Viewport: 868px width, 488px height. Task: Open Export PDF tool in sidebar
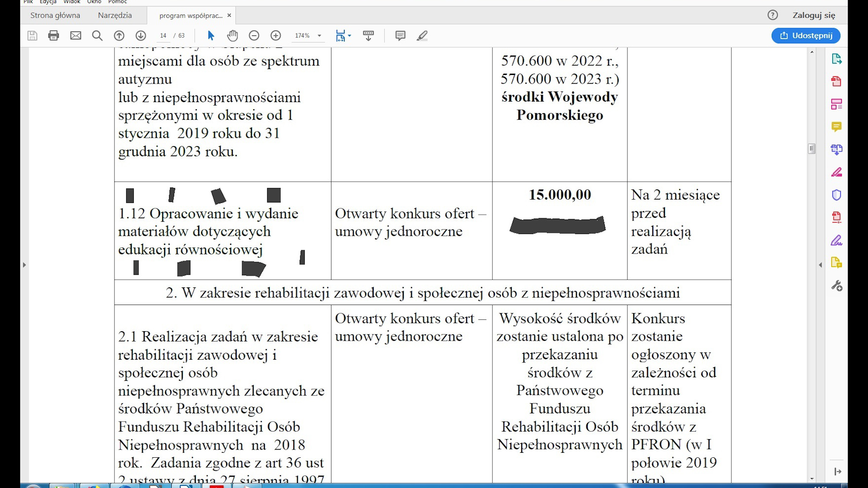(836, 59)
